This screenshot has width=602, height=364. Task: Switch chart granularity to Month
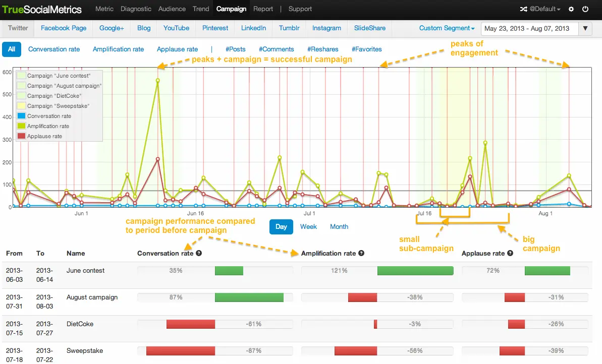(339, 227)
